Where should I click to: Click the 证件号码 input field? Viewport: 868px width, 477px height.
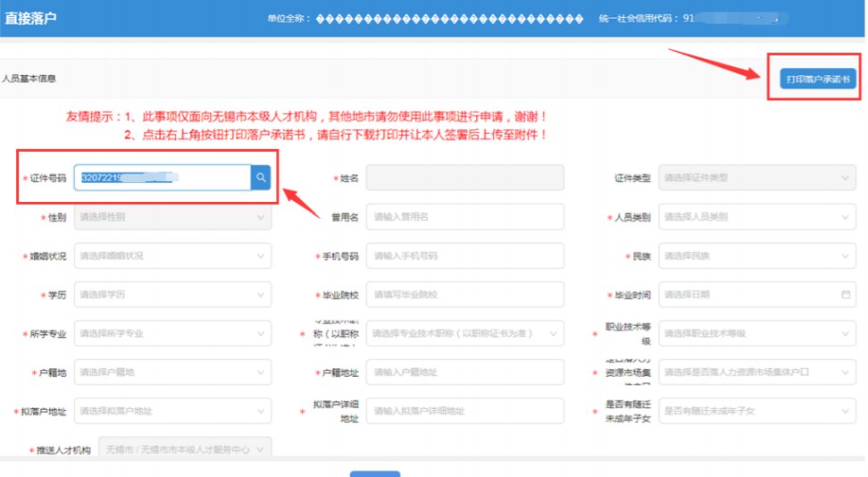pos(161,178)
